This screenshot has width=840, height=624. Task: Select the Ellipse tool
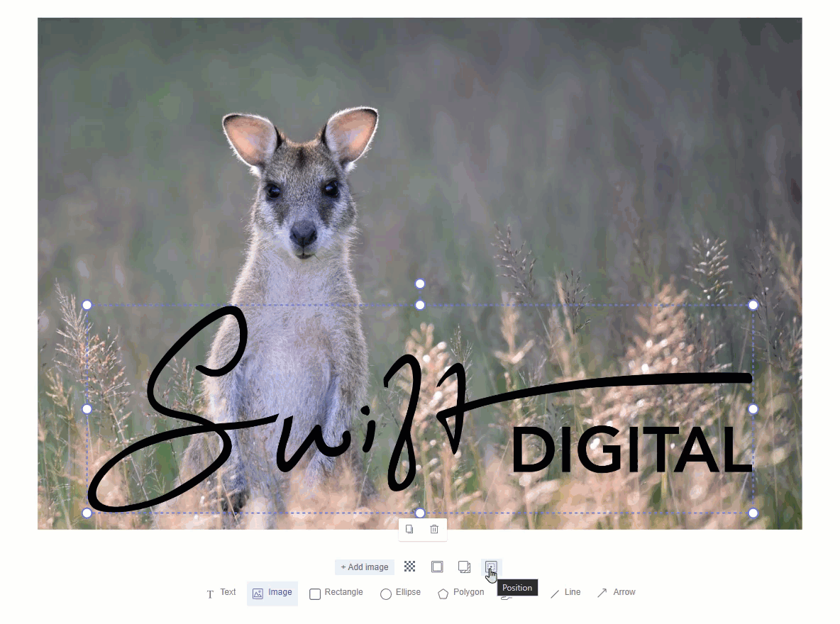(401, 592)
